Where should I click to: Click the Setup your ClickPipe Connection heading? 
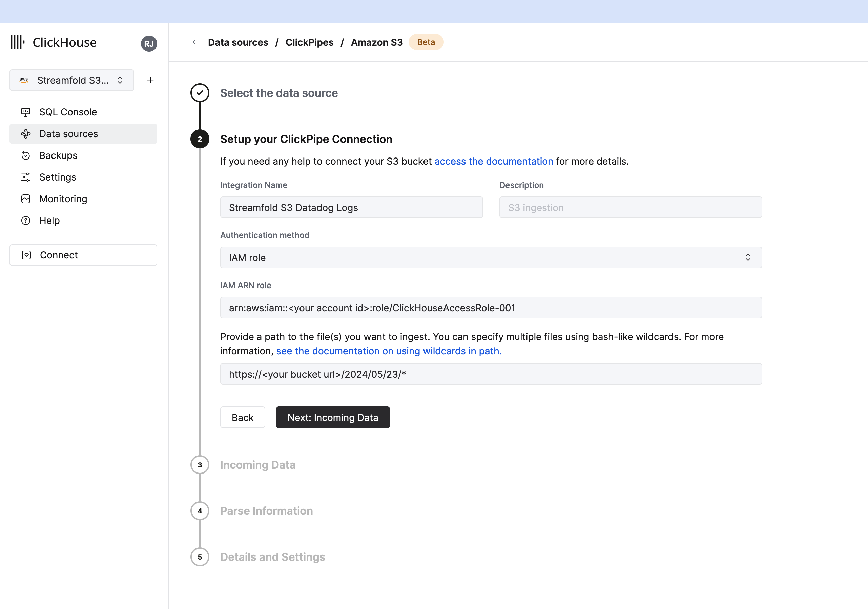coord(306,139)
